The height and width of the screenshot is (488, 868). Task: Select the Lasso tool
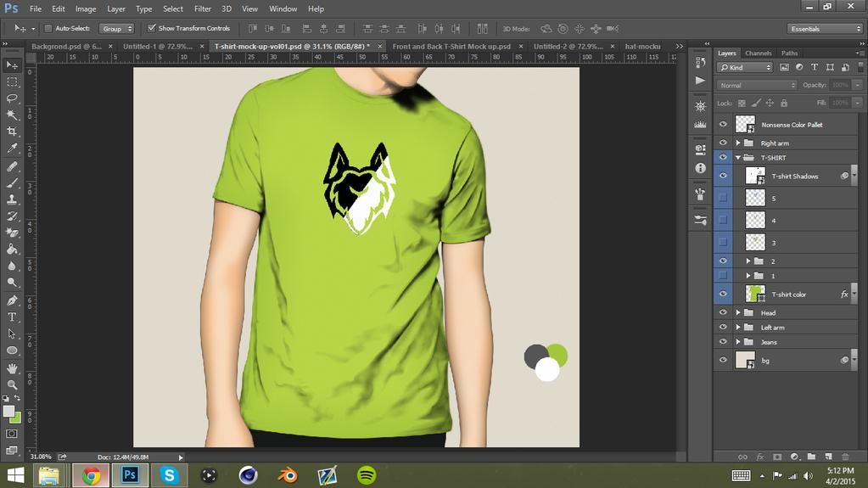click(x=12, y=98)
